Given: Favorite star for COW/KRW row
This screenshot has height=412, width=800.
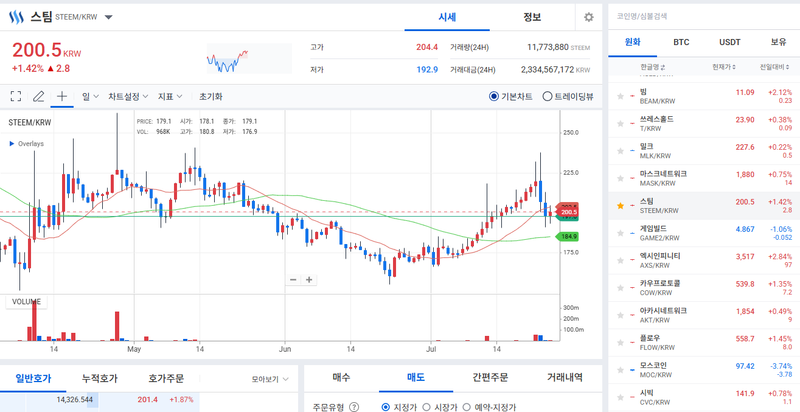Looking at the screenshot, I should tap(620, 288).
